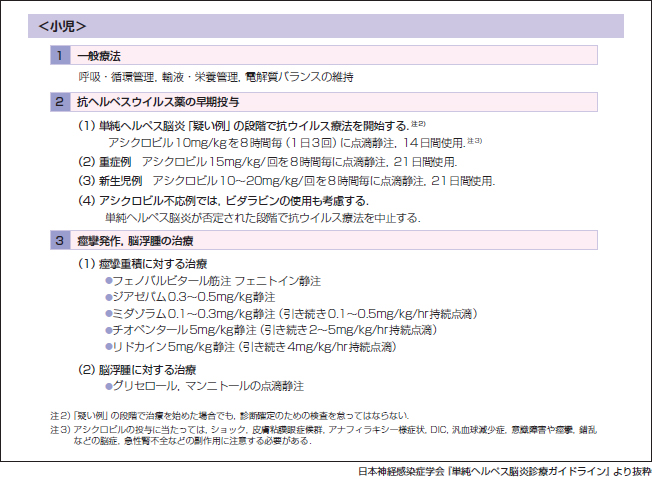Click the number 2 section box
This screenshot has width=652, height=480.
(x=60, y=102)
